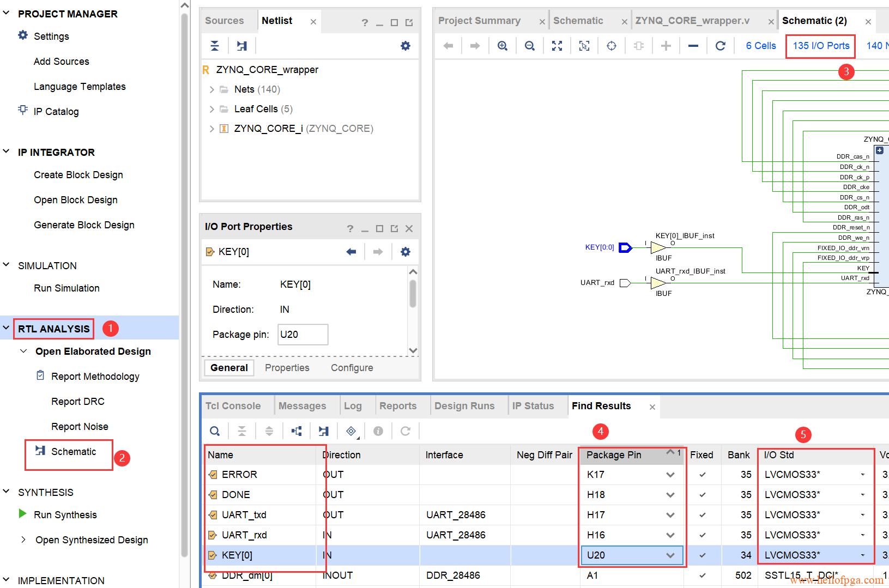Open the Package Pin dropdown for KEY[0]

[x=670, y=555]
